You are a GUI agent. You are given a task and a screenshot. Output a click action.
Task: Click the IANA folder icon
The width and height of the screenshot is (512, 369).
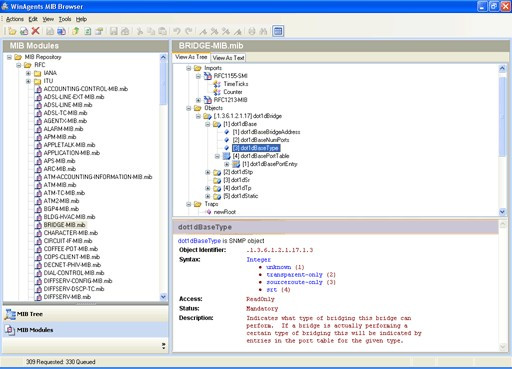[x=38, y=73]
